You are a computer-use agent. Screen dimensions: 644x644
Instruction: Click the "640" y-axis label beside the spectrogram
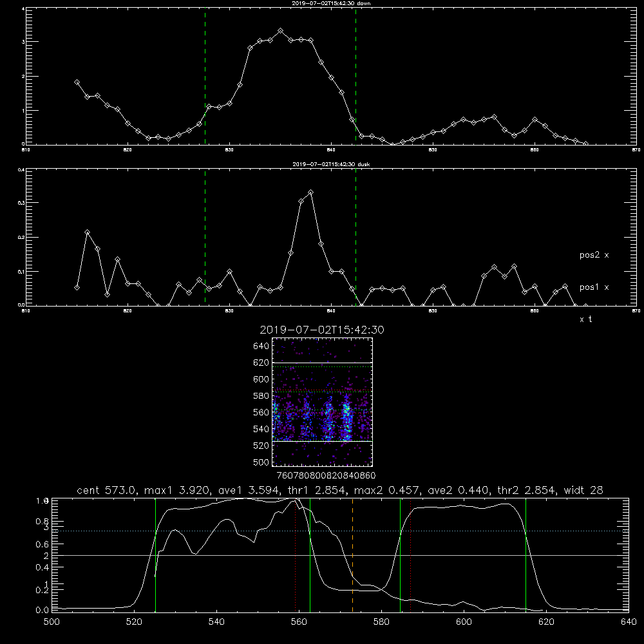tap(261, 346)
